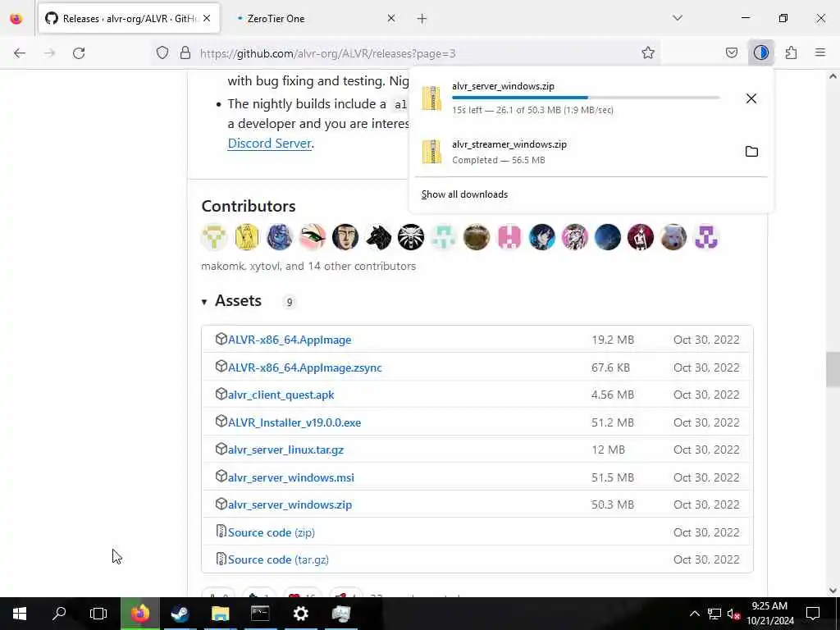This screenshot has height=630, width=840.
Task: Toggle the downloads panel toolbar icon
Action: tap(760, 52)
